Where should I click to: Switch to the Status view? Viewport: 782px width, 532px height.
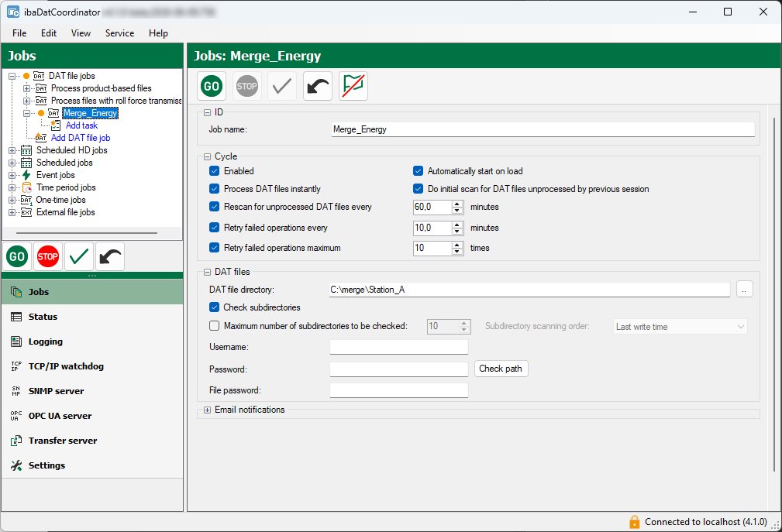[92, 317]
